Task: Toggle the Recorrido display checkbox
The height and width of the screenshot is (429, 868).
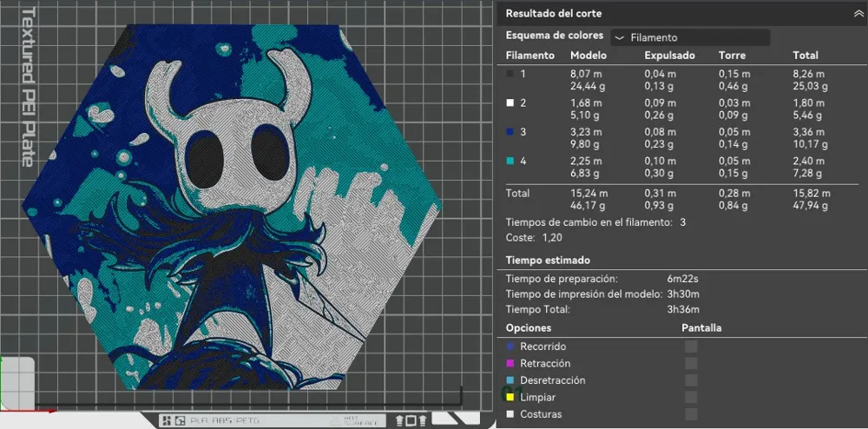Action: click(691, 346)
